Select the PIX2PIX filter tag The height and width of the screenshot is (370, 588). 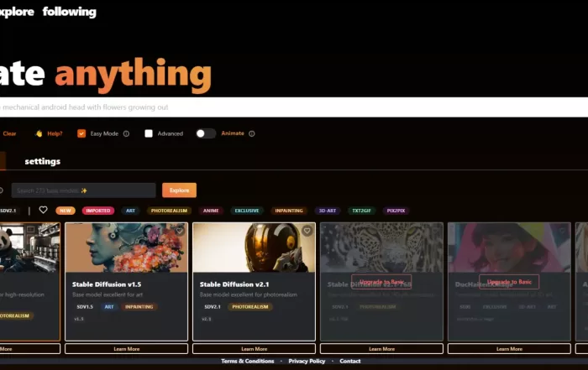396,211
